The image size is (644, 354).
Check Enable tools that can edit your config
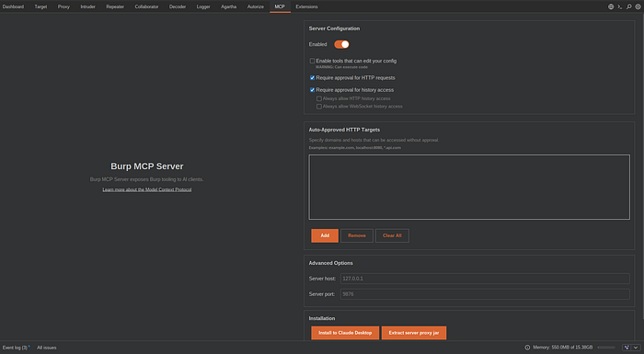[312, 61]
